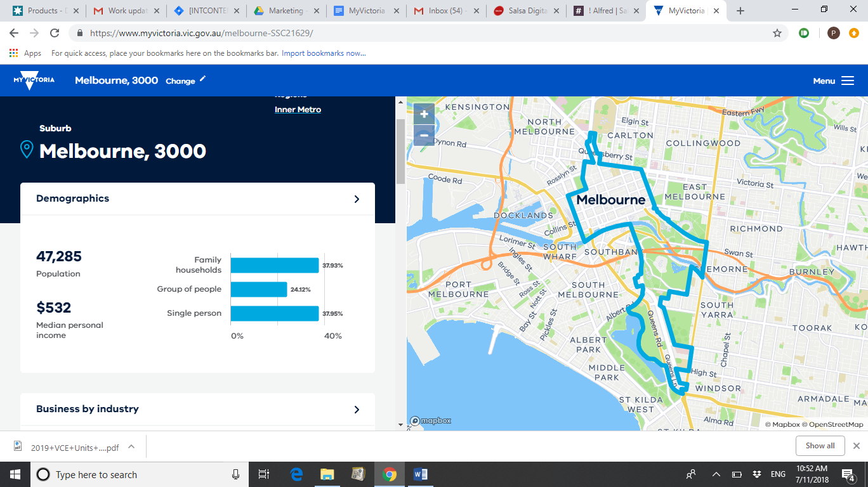Open options for downloaded PDF chevron

pos(131,446)
